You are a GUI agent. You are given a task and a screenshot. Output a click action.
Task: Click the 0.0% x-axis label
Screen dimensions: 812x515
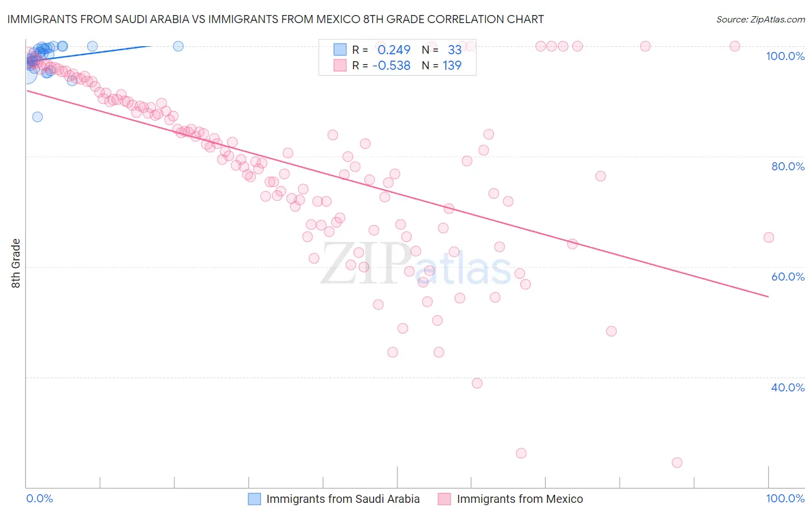click(39, 498)
